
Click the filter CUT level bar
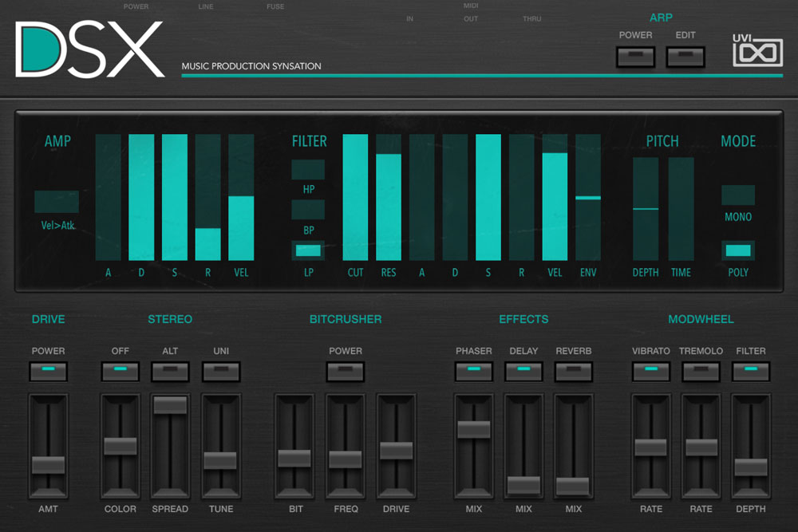coord(356,197)
